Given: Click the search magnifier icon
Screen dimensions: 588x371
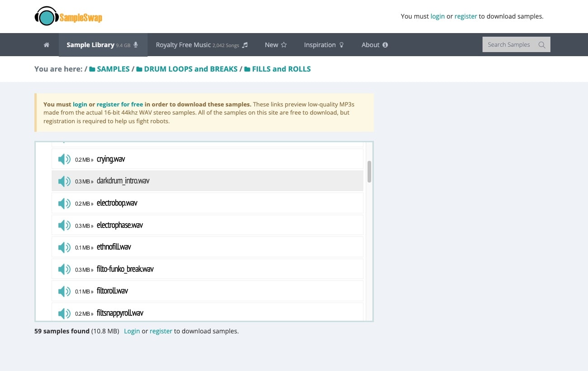Looking at the screenshot, I should tap(541, 45).
